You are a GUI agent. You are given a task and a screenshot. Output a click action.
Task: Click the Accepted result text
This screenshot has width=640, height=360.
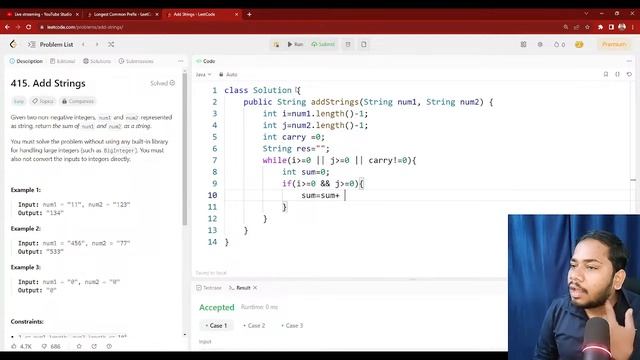(x=217, y=307)
